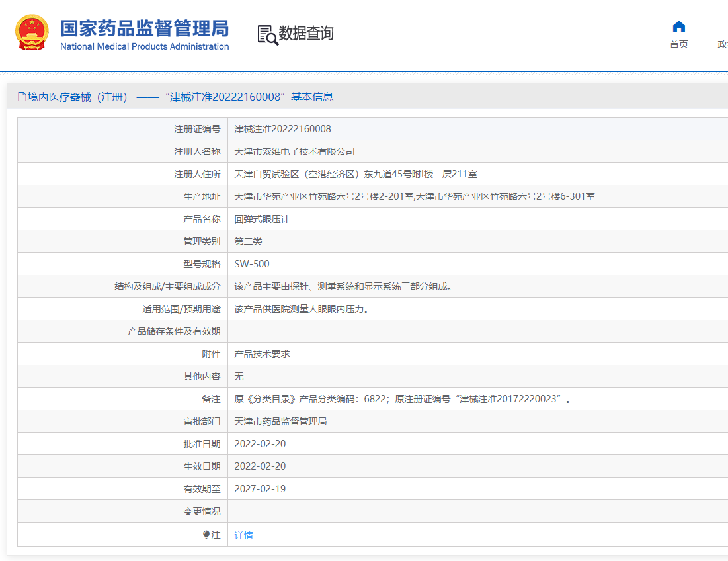Click structure text 该产品主要由探针
The width and height of the screenshot is (728, 561).
pos(343,286)
